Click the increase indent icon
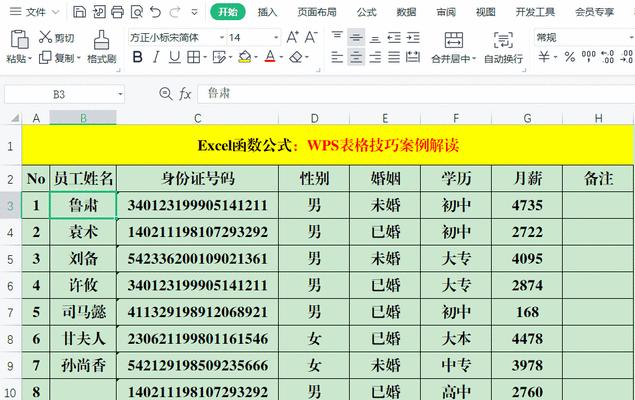The image size is (635, 400). point(413,38)
